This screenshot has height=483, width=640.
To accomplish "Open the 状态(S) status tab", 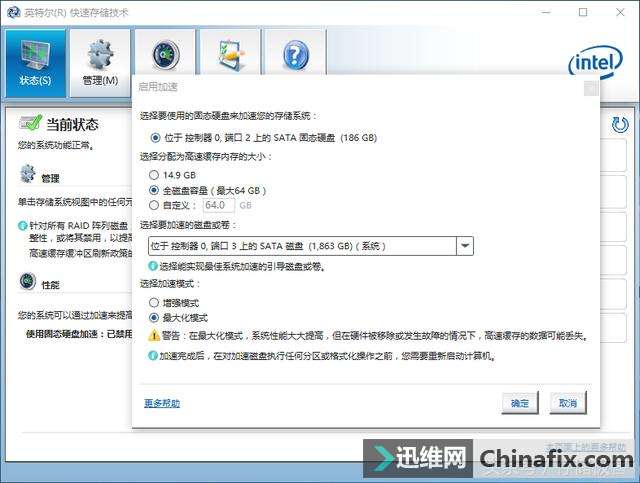I will [x=36, y=63].
